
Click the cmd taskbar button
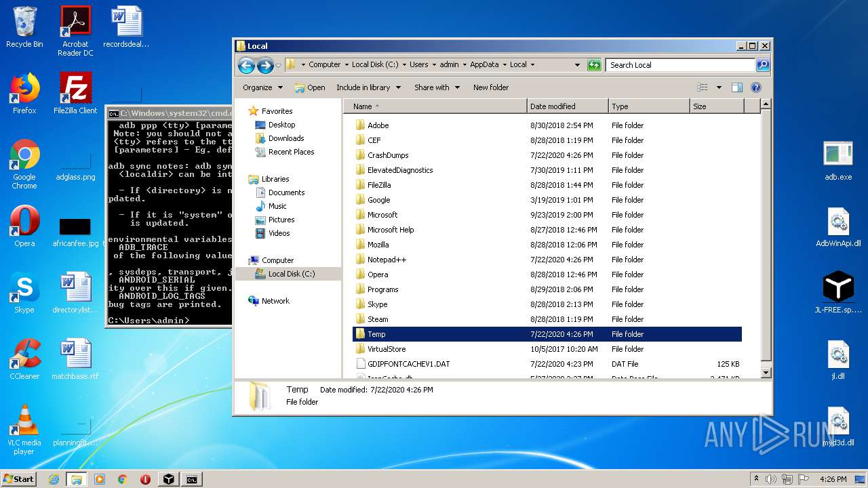tap(192, 479)
